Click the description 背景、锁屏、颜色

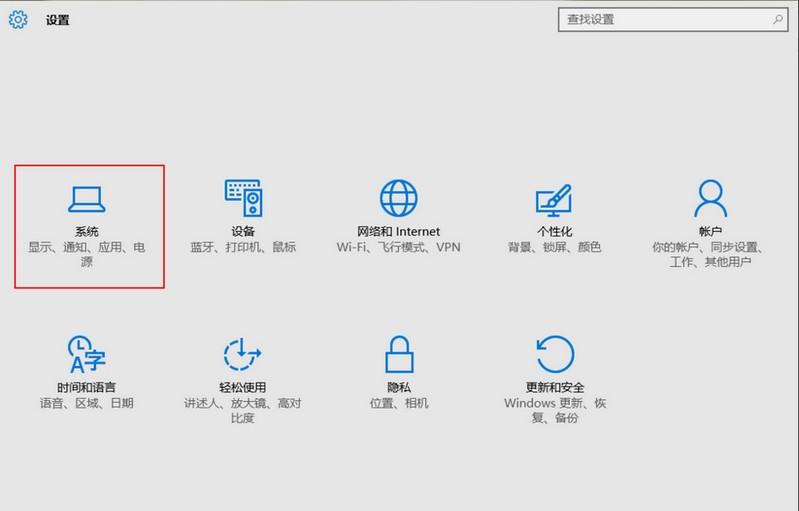coord(554,247)
